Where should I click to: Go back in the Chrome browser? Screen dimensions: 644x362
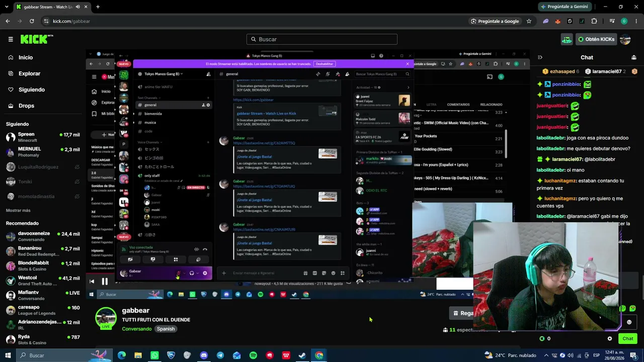point(8,21)
